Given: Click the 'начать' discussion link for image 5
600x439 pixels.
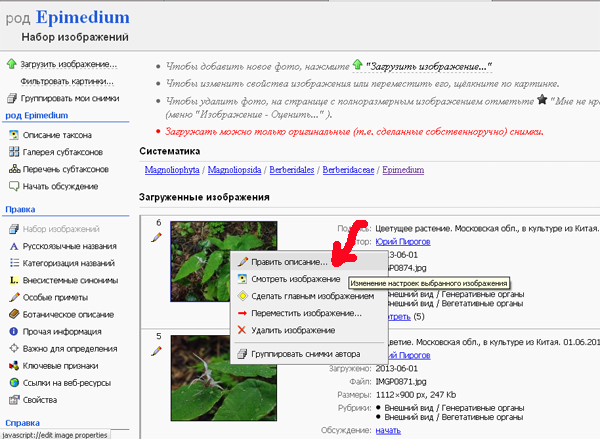Looking at the screenshot, I should [388, 431].
